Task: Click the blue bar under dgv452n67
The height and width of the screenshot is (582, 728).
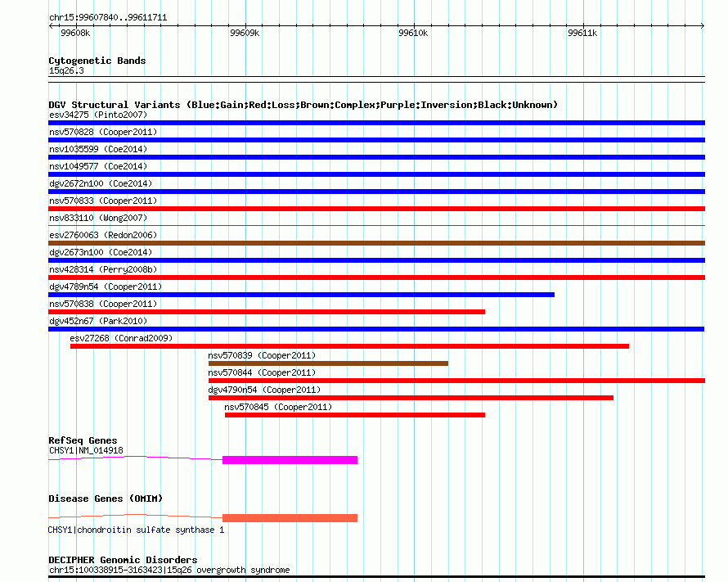Action: 376,329
